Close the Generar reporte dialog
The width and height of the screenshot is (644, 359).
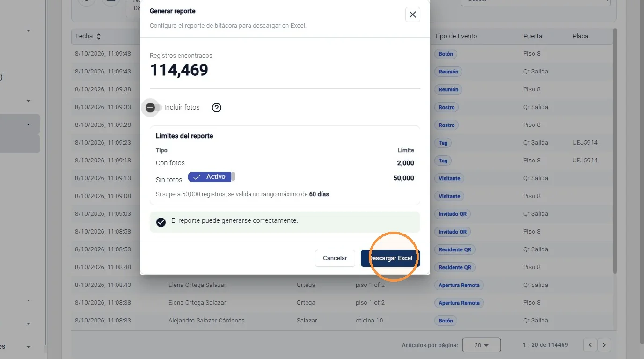412,15
